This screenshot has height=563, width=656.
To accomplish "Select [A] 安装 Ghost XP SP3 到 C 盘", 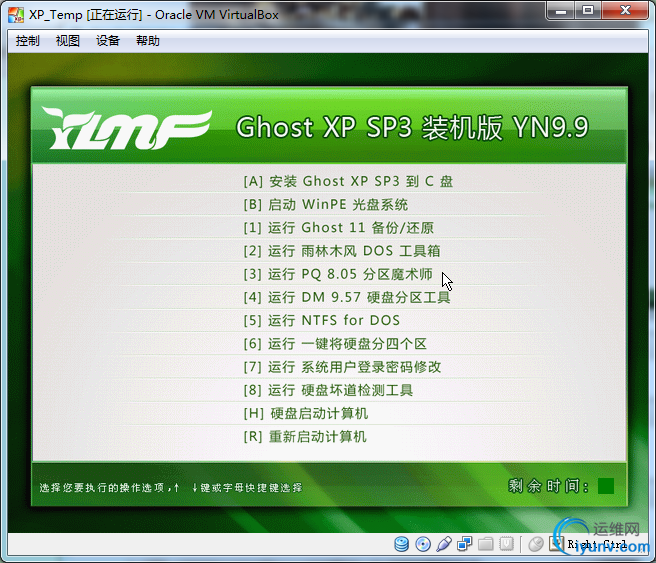I will point(348,182).
